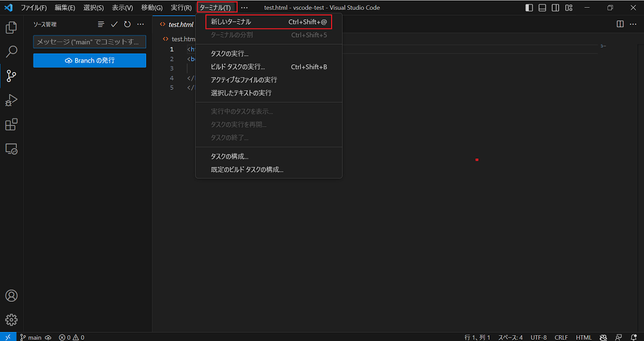Focus the commit message input field

[90, 42]
